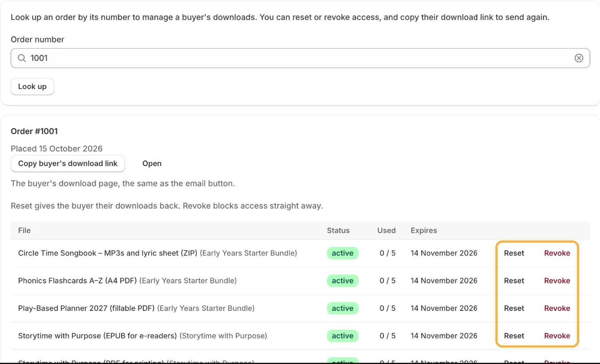Click the active badge for Storytime with Purpose EPUB
Image resolution: width=600 pixels, height=364 pixels.
[343, 336]
